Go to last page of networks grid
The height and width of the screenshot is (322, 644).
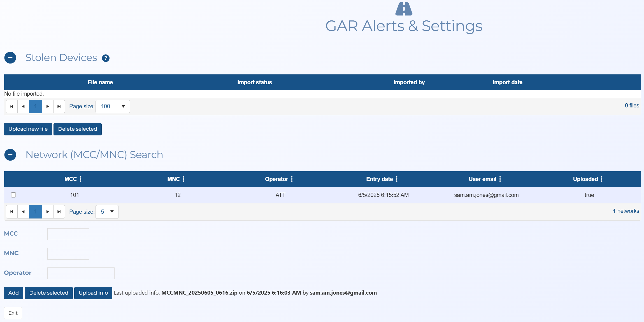[x=59, y=212]
